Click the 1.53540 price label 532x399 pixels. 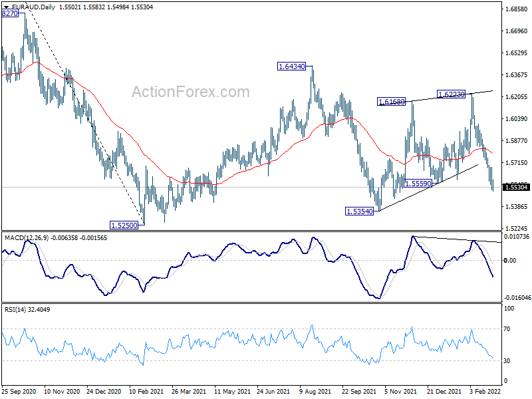pyautogui.click(x=359, y=211)
